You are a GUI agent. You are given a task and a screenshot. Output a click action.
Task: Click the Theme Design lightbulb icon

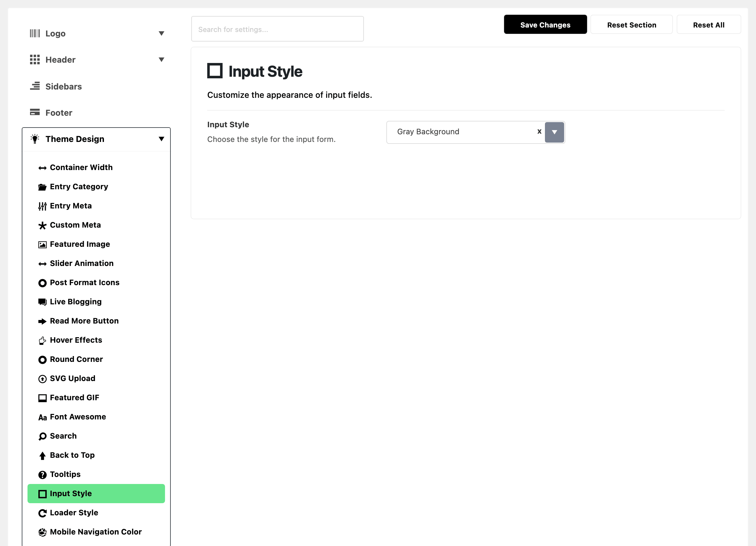click(35, 139)
